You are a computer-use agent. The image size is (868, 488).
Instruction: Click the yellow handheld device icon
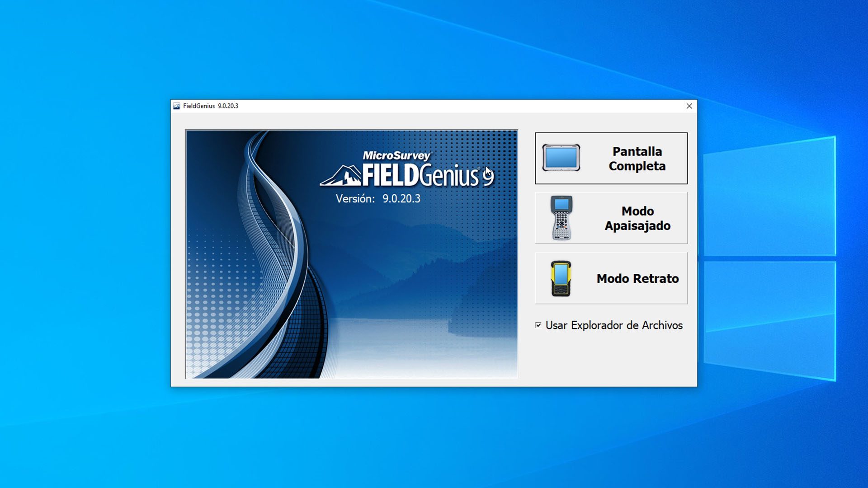click(x=561, y=278)
